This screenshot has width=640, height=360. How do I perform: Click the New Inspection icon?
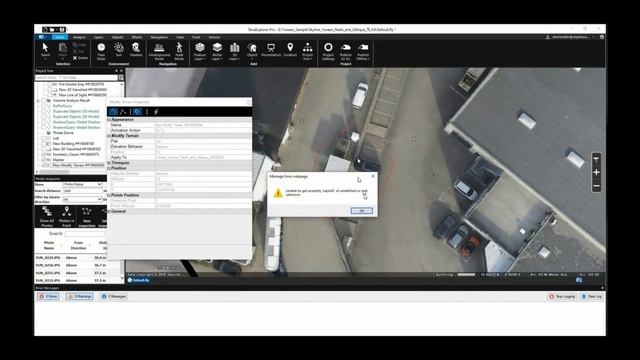point(87,216)
